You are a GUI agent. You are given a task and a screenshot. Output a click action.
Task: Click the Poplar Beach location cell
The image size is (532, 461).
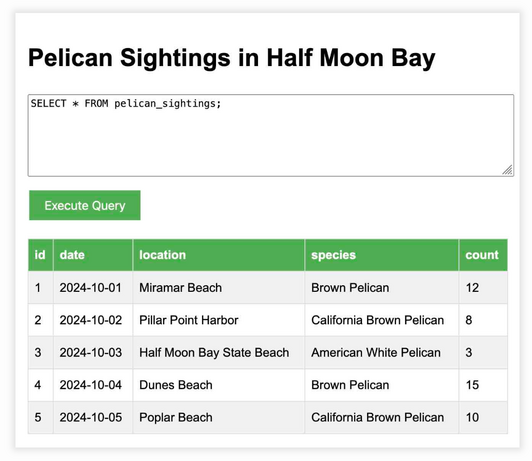[219, 417]
